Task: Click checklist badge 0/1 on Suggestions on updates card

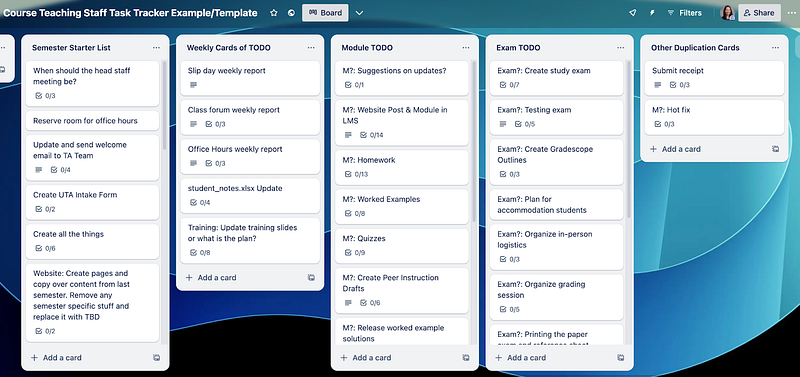Action: pyautogui.click(x=355, y=85)
